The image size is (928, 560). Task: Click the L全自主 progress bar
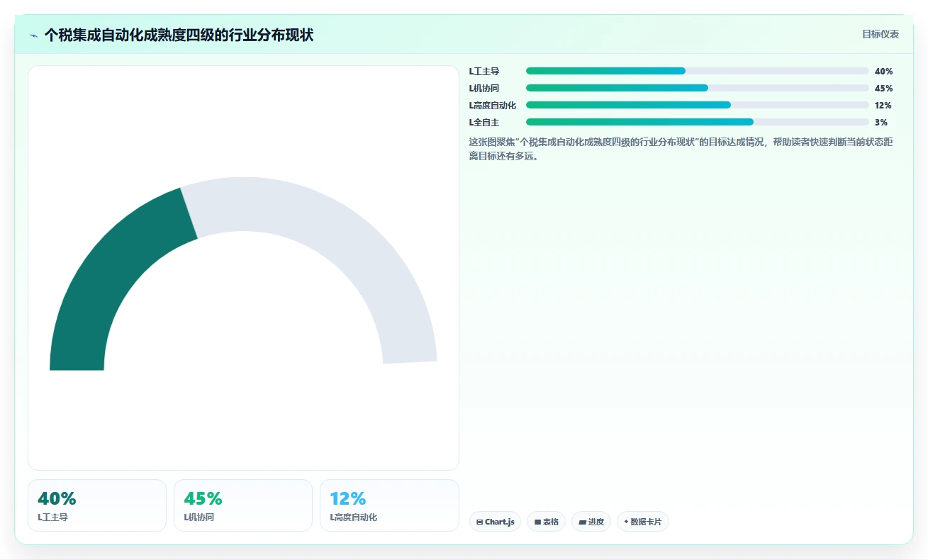coord(698,122)
